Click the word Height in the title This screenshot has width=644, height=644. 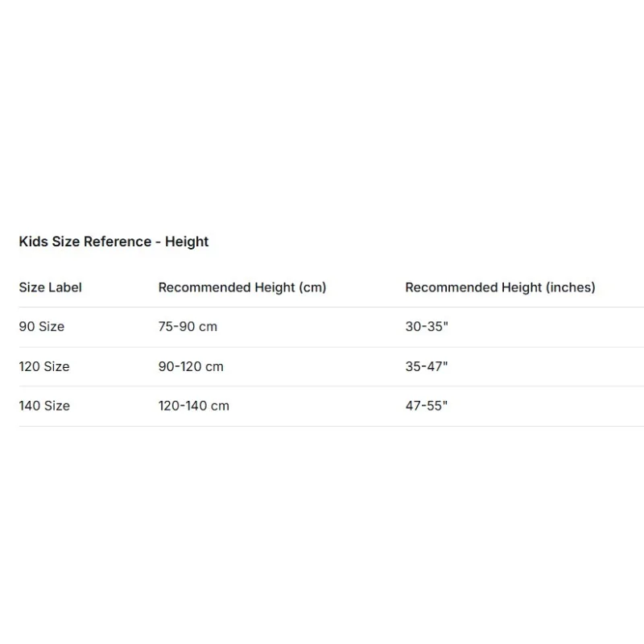coord(187,242)
